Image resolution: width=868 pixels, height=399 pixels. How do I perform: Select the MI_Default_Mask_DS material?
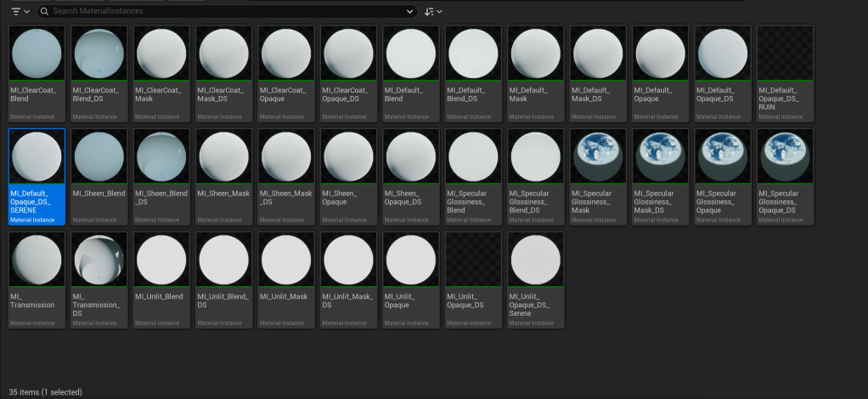598,53
